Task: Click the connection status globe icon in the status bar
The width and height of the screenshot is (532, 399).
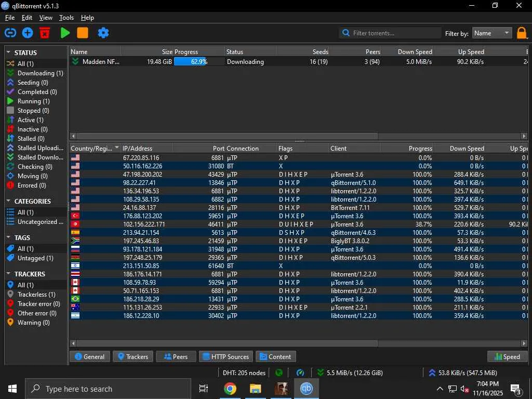Action: click(279, 373)
